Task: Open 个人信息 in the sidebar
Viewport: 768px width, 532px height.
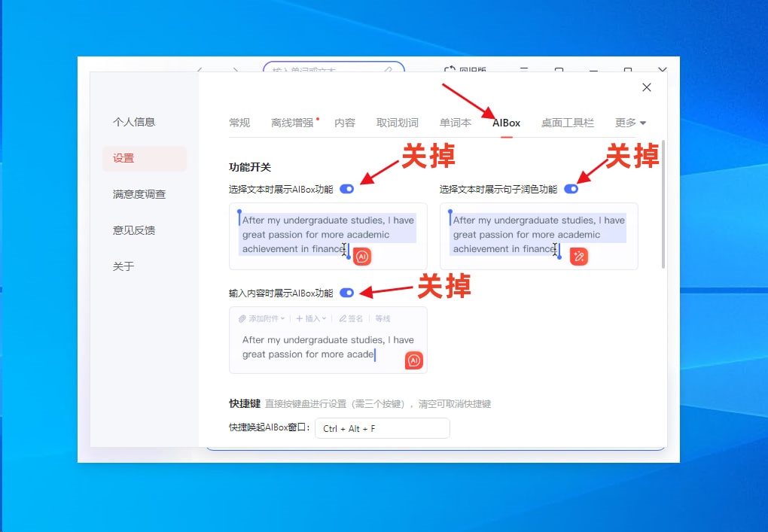Action: coord(134,122)
